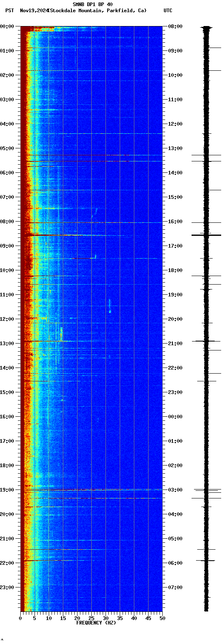224x644 pixels.
Task: Click the '50' Hz frequency tick label
Action: [x=162, y=618]
